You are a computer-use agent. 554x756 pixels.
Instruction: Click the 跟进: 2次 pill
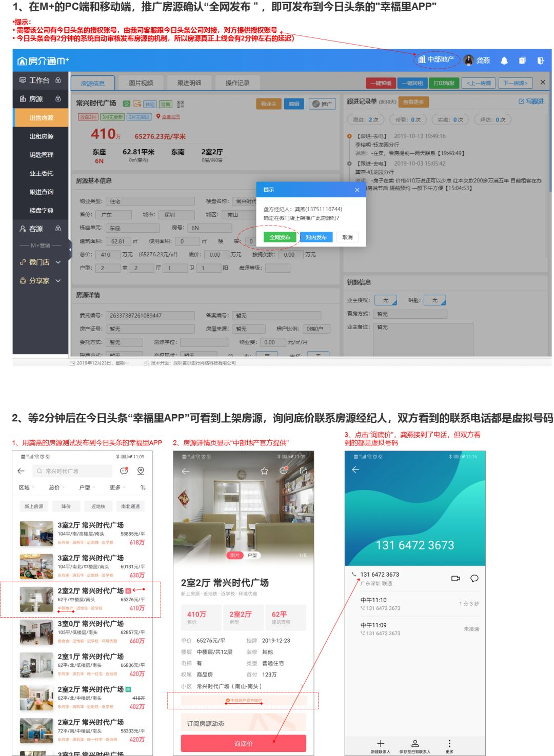pyautogui.click(x=366, y=120)
